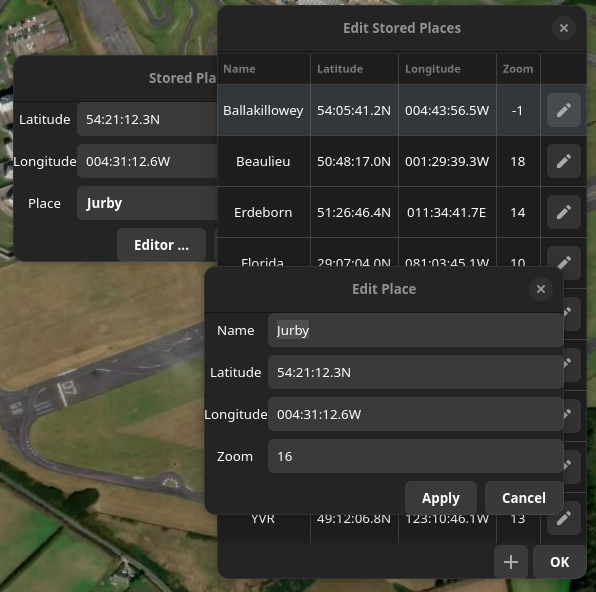Open editor for the Erdeborn entry
The image size is (596, 592).
pyautogui.click(x=563, y=212)
